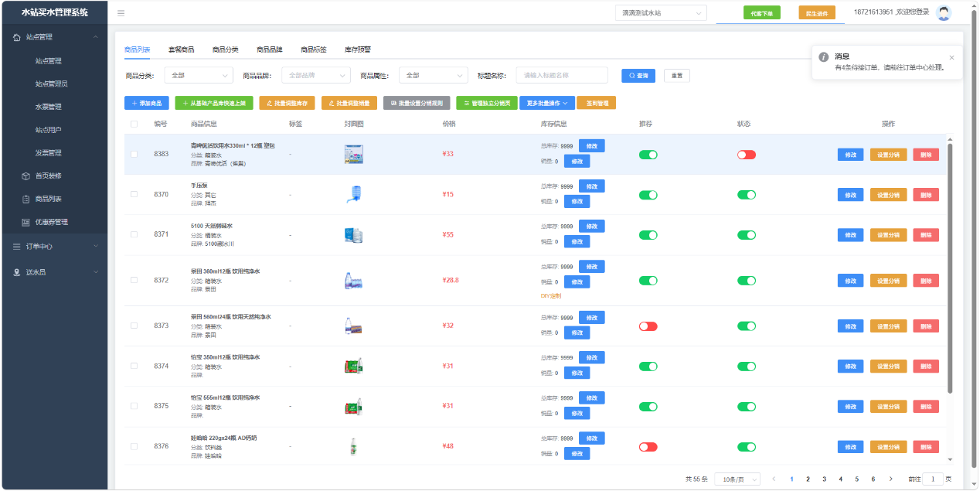Open the 滴滴测试水站 station selector

click(x=661, y=13)
